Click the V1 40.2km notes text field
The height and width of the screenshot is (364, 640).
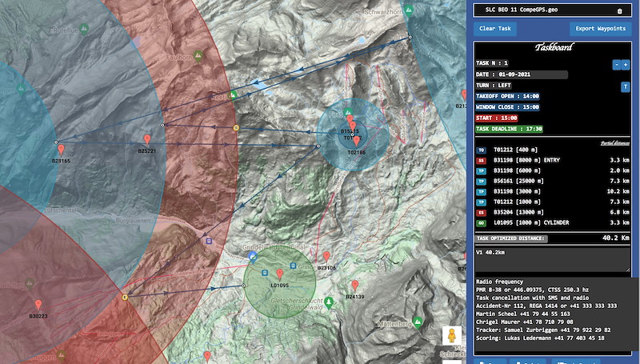click(552, 261)
